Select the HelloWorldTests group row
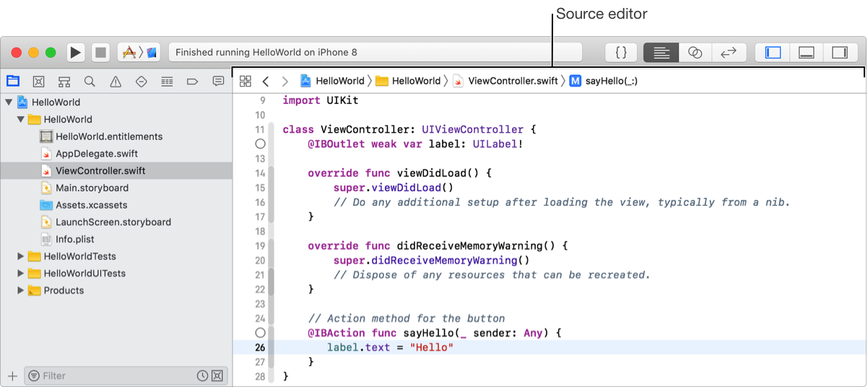Image resolution: width=868 pixels, height=387 pixels. pos(116,256)
